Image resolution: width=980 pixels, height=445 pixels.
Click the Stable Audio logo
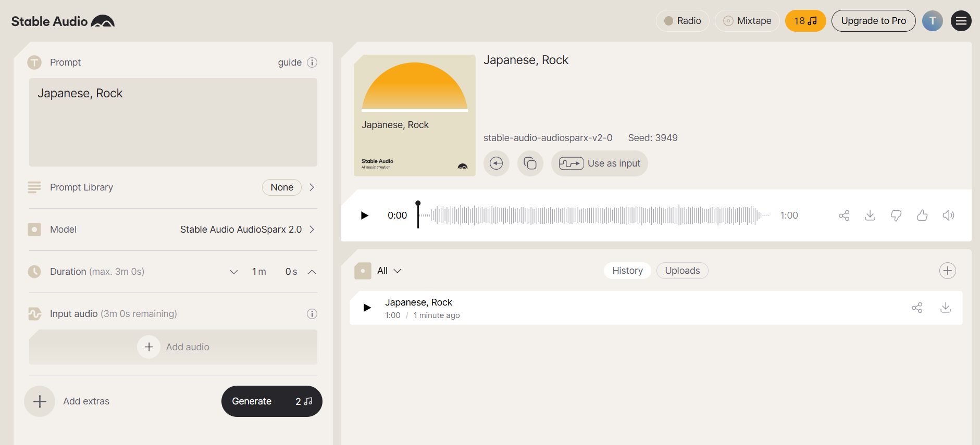[63, 21]
